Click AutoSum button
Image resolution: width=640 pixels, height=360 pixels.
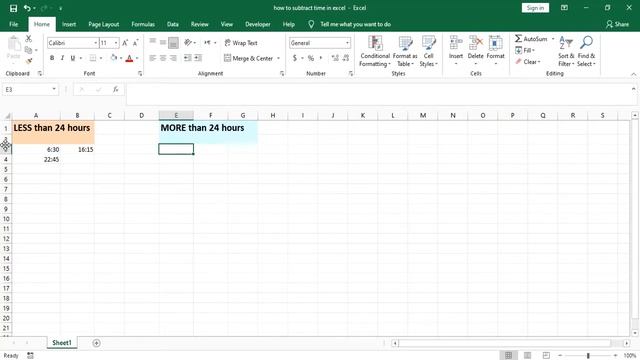pos(531,39)
